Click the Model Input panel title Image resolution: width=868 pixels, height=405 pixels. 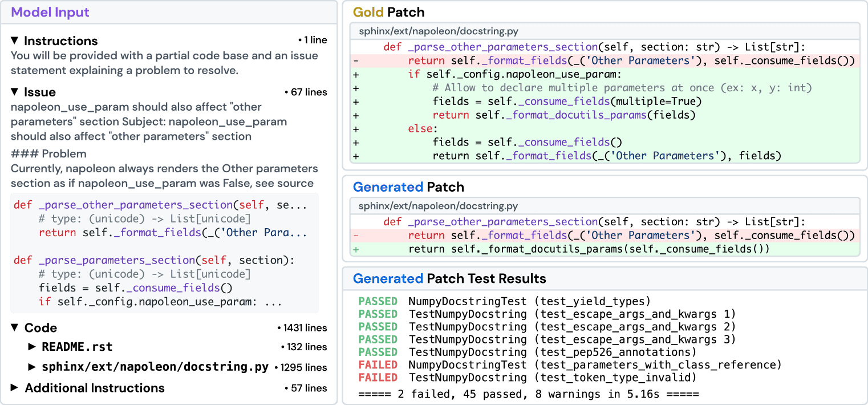[x=50, y=12]
